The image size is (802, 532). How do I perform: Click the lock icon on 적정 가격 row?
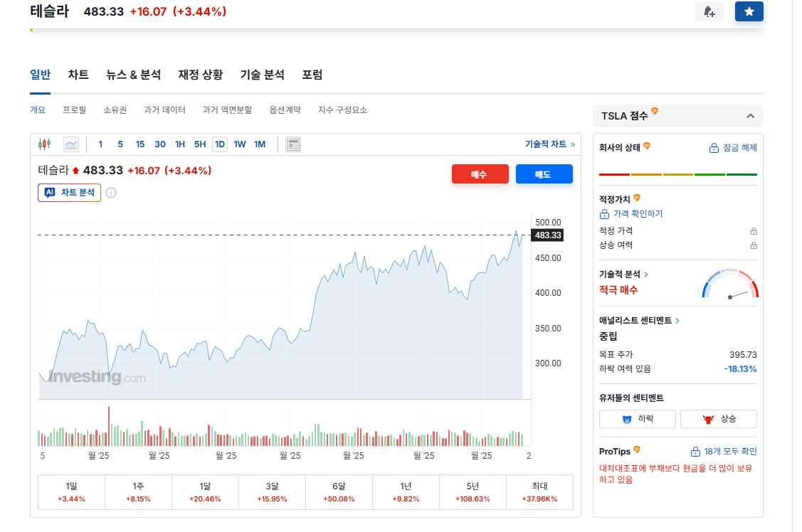click(754, 231)
